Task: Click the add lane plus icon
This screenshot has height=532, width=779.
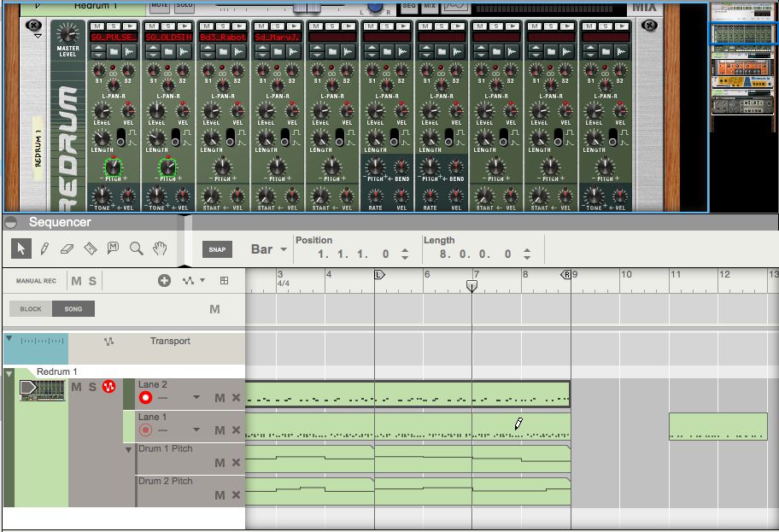Action: [x=165, y=281]
